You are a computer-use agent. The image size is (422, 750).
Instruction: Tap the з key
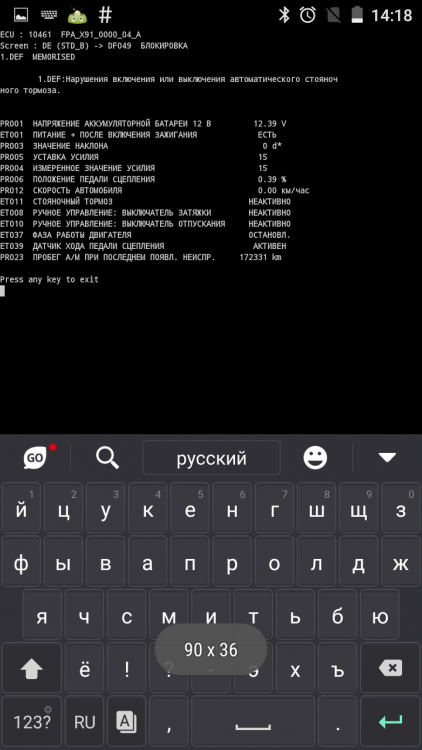point(401,508)
